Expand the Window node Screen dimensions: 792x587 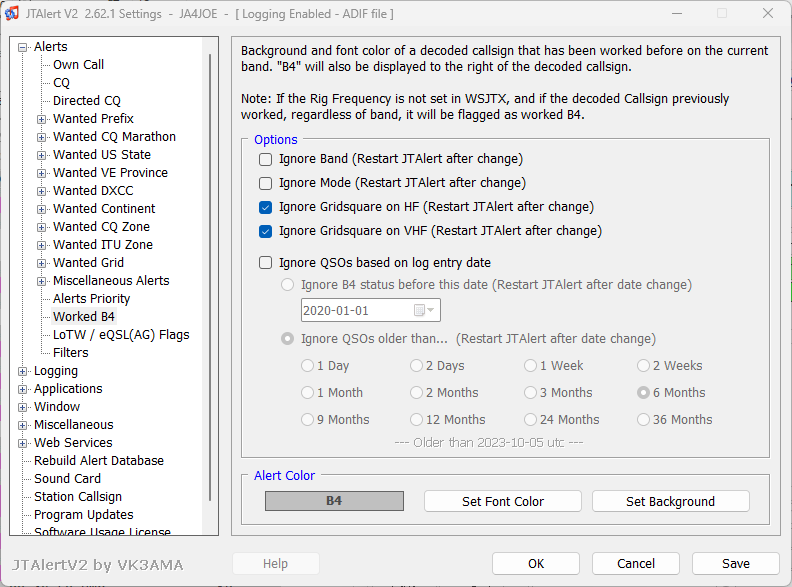[22, 407]
